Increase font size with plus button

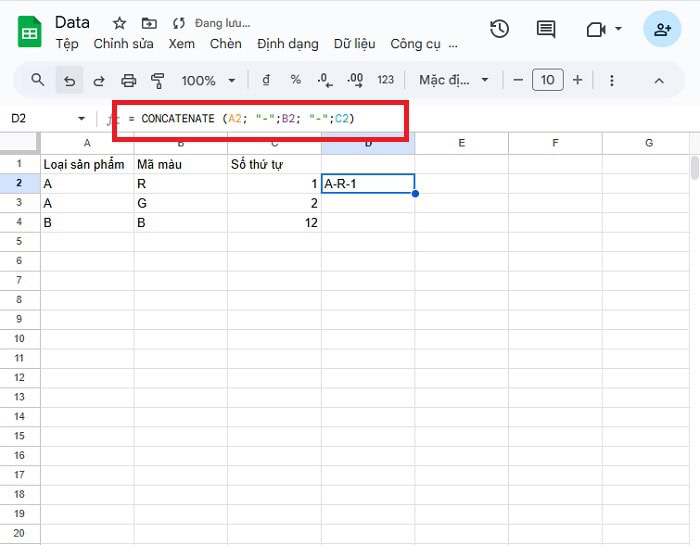[x=577, y=80]
